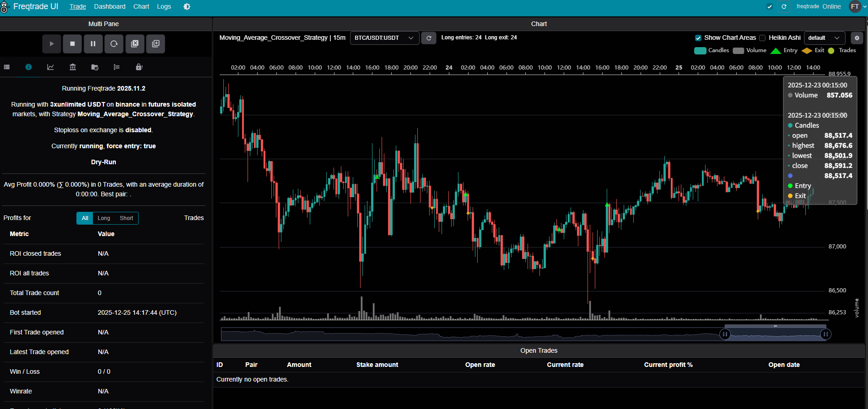This screenshot has width=868, height=409.
Task: Enable the Heikin Ashi checkbox
Action: pyautogui.click(x=762, y=38)
